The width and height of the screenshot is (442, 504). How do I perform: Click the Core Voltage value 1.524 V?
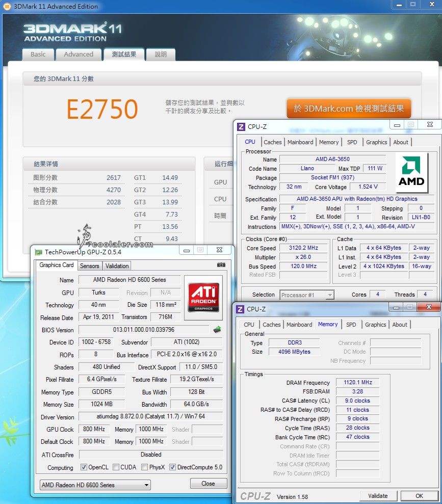point(368,187)
